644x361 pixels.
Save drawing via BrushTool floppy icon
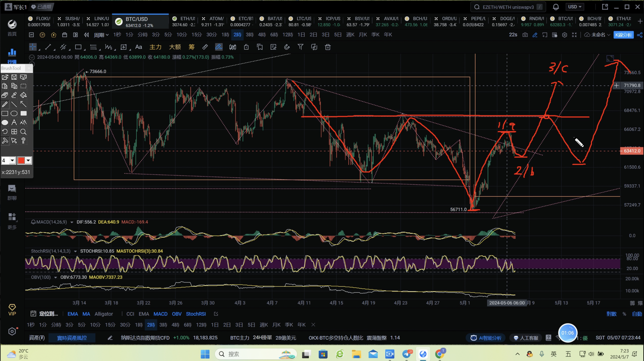[x=14, y=77]
